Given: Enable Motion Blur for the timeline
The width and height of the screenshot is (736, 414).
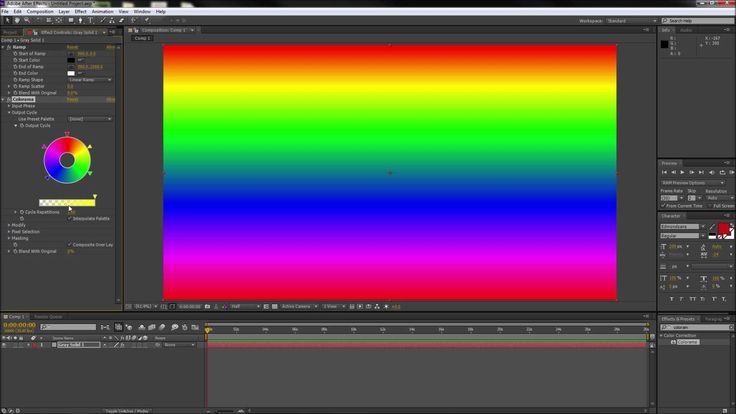Looking at the screenshot, I should (162, 327).
